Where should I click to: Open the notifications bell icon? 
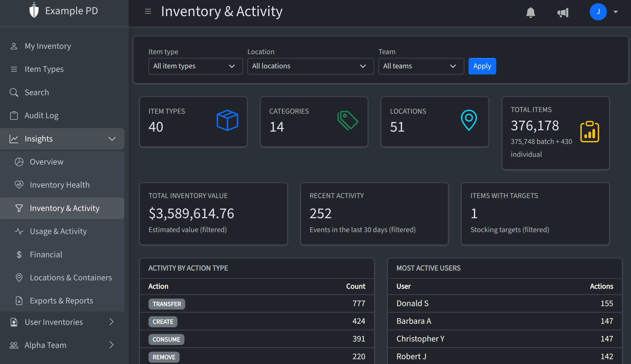click(x=530, y=12)
